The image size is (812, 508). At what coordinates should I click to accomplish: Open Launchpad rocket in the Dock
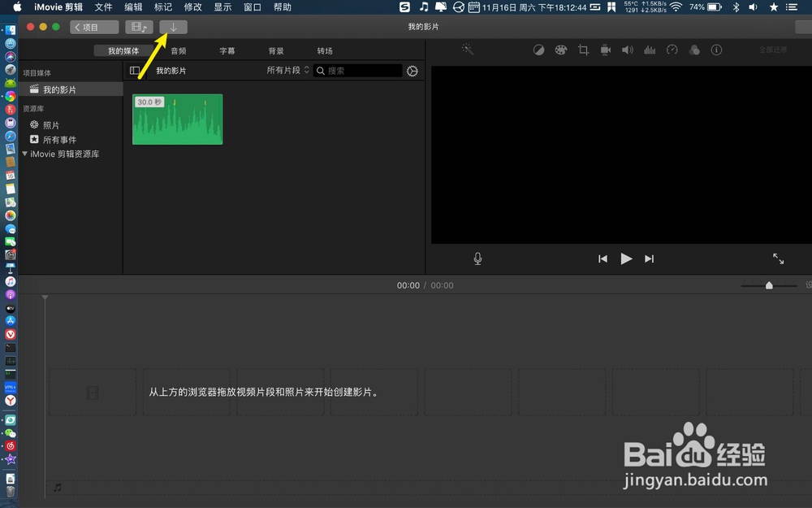click(x=11, y=69)
